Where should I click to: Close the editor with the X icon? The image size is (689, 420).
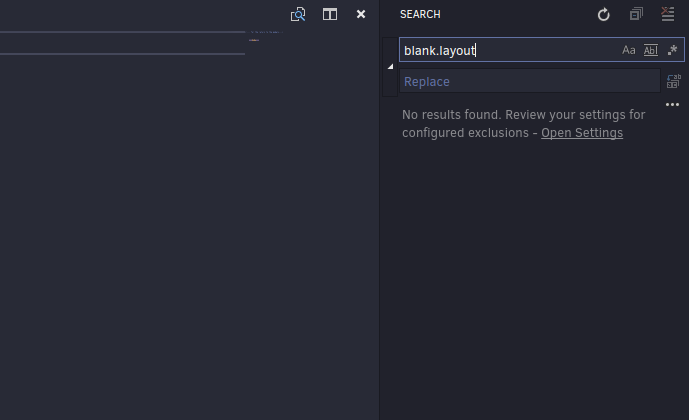click(361, 14)
